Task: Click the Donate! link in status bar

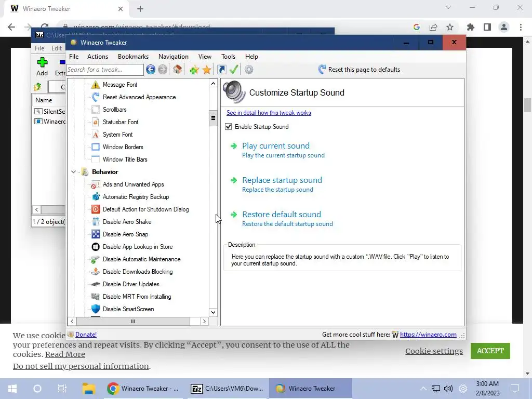Action: pyautogui.click(x=86, y=335)
